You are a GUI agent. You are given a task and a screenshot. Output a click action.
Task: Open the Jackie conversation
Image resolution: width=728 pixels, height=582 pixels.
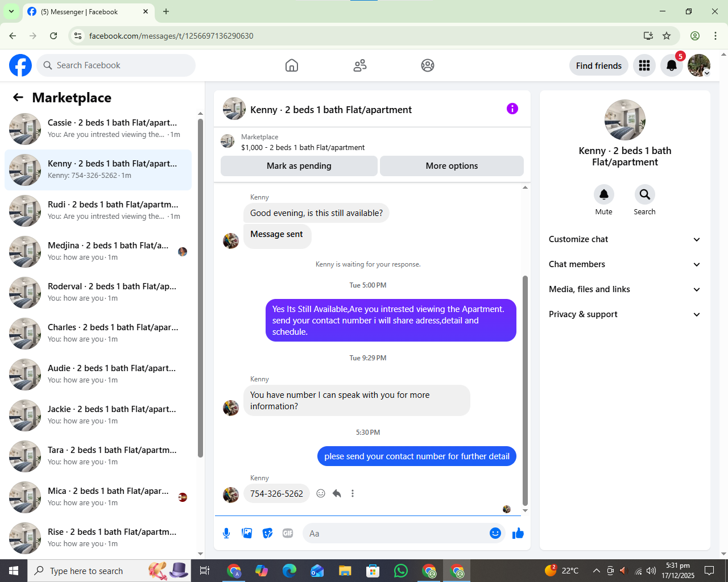click(x=98, y=415)
